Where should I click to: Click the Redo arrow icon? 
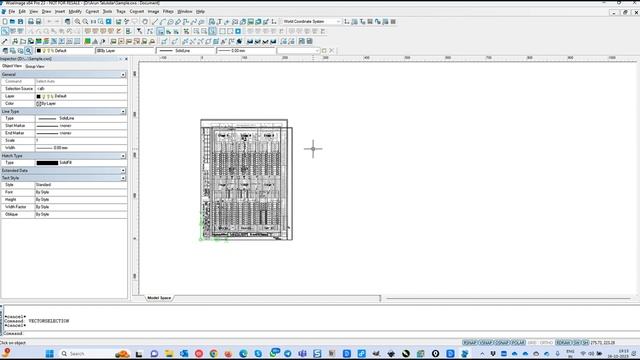pyautogui.click(x=57, y=21)
